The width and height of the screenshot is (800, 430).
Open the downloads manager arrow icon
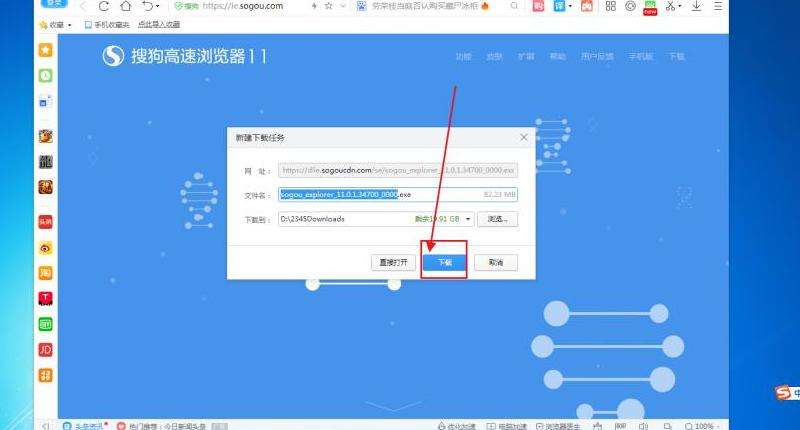tap(696, 6)
